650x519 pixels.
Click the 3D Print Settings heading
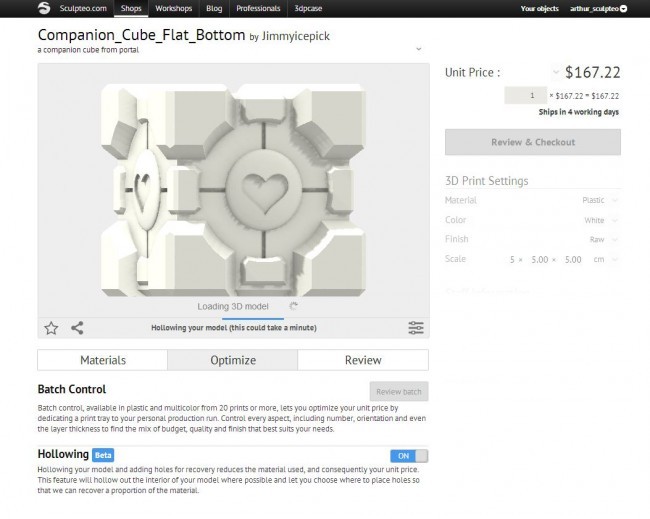[487, 181]
